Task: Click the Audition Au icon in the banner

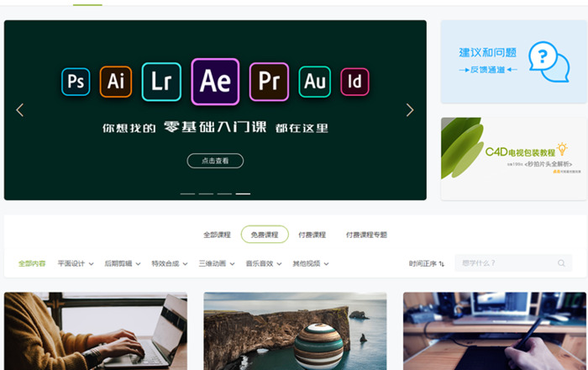Action: click(x=315, y=82)
